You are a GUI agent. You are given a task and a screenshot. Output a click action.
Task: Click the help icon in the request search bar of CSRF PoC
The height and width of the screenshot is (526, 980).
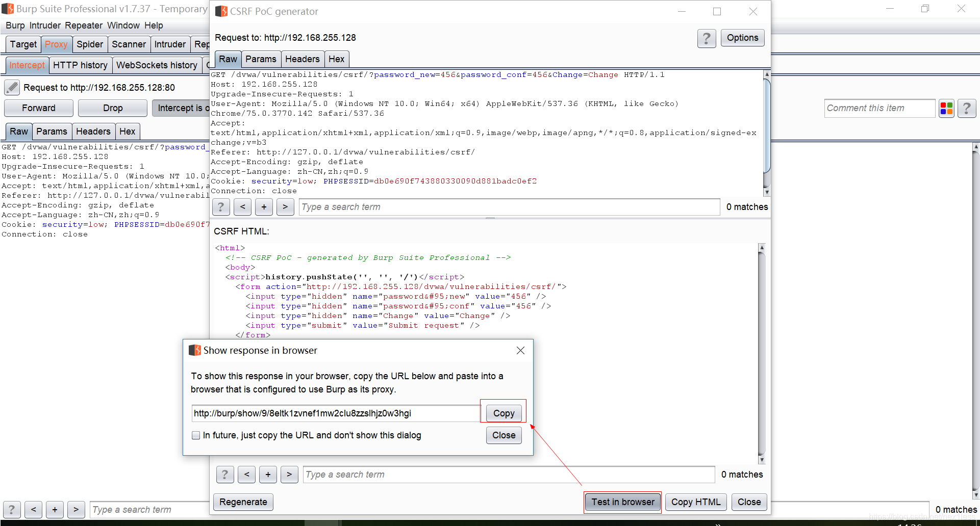pyautogui.click(x=220, y=207)
